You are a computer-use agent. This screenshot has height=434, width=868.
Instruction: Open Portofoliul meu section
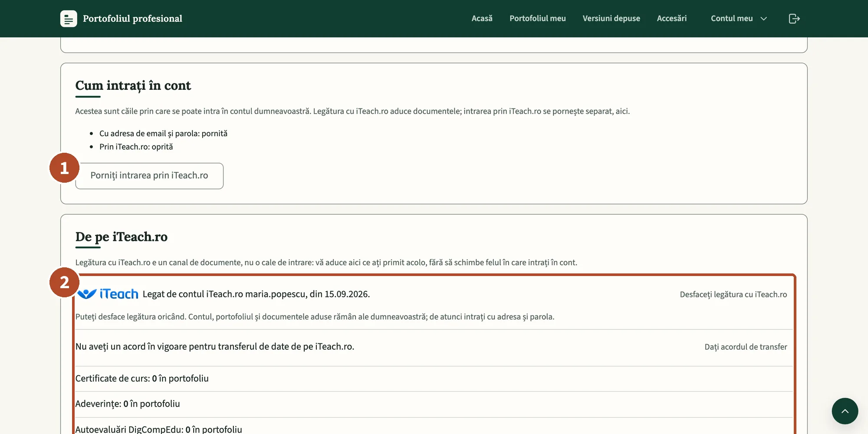(x=538, y=19)
